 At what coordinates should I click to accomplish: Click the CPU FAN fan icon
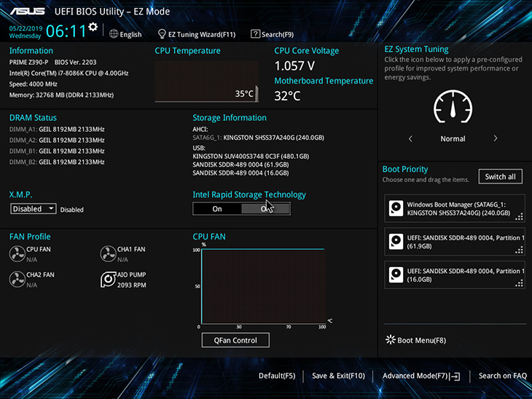[x=17, y=254]
